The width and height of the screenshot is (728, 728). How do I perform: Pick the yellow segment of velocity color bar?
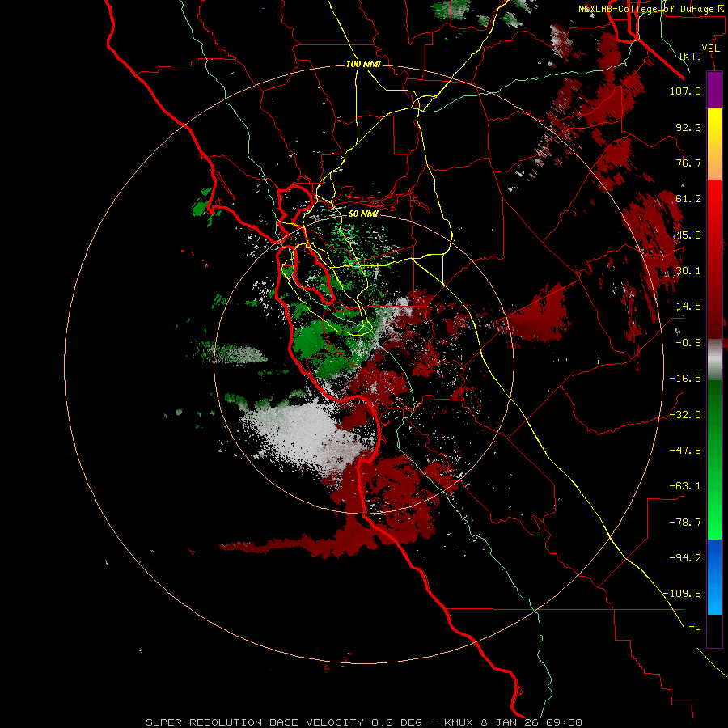pyautogui.click(x=714, y=144)
